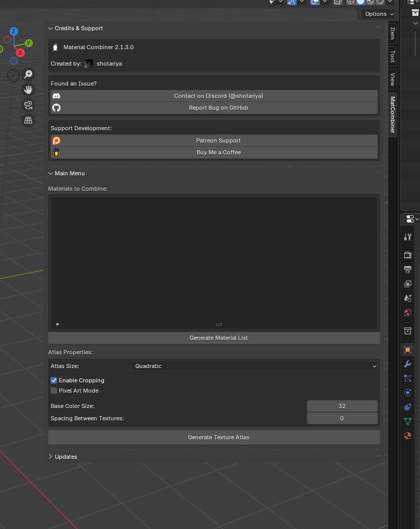420x529 pixels.
Task: Enable the Pixel Art Mode checkbox
Action: [x=54, y=391]
